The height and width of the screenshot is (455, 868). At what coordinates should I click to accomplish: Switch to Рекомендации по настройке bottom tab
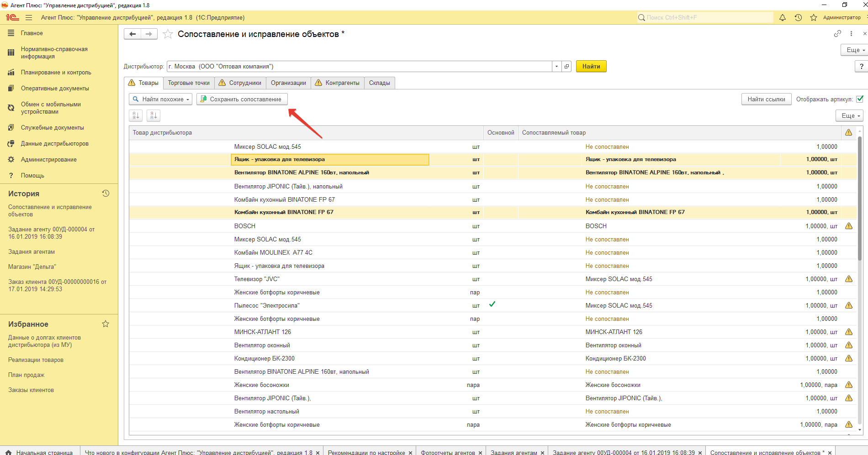coord(366,453)
